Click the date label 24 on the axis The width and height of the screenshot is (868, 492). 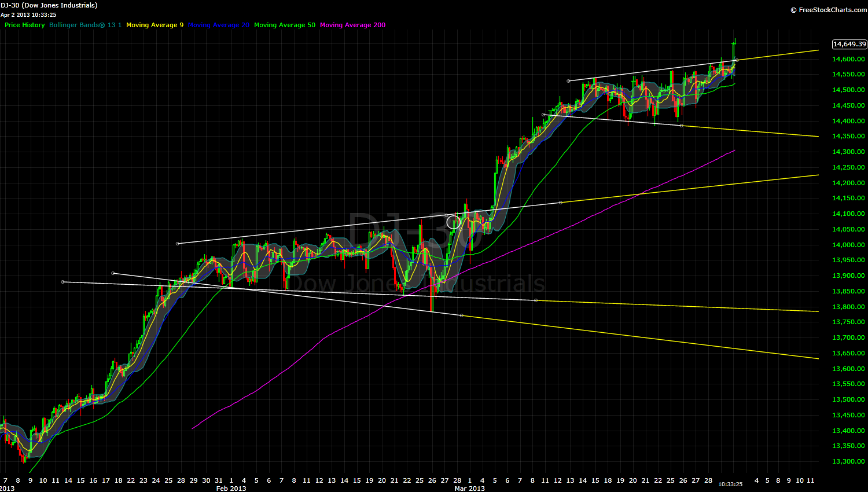tap(156, 480)
